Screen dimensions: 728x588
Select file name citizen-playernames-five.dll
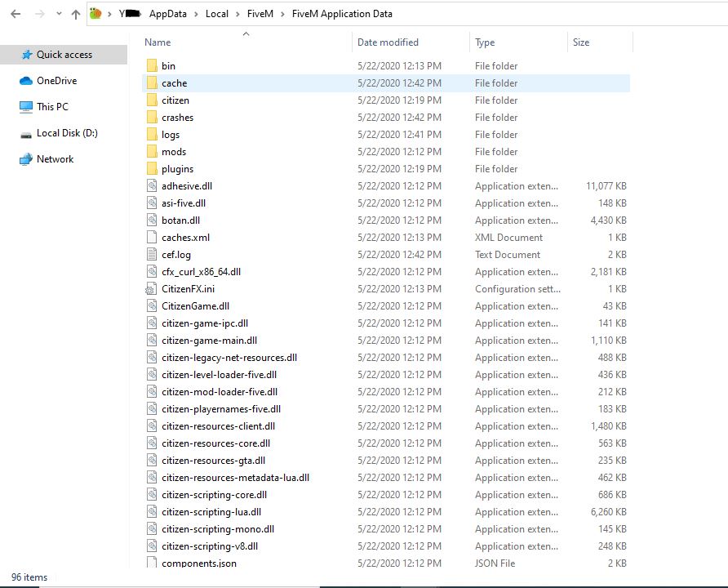pyautogui.click(x=221, y=409)
